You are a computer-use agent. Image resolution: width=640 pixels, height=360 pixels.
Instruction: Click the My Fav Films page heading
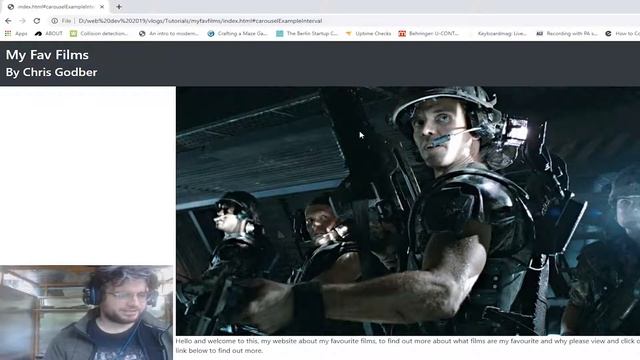[x=47, y=55]
